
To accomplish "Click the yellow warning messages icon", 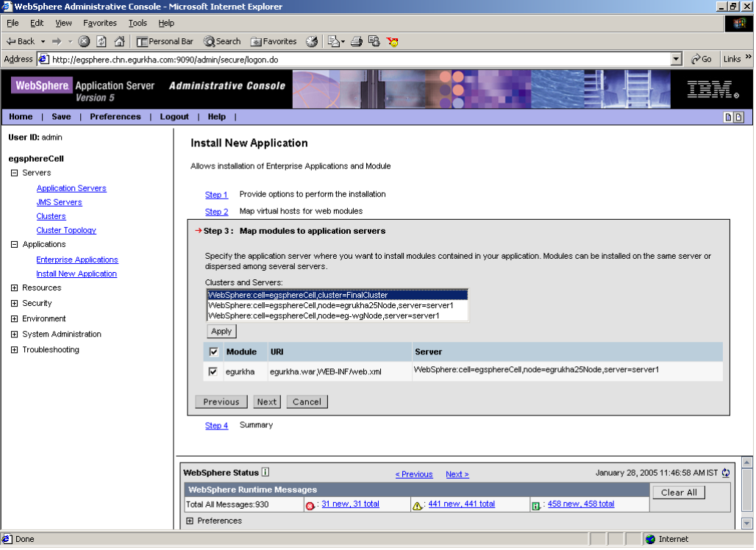I will (x=417, y=506).
